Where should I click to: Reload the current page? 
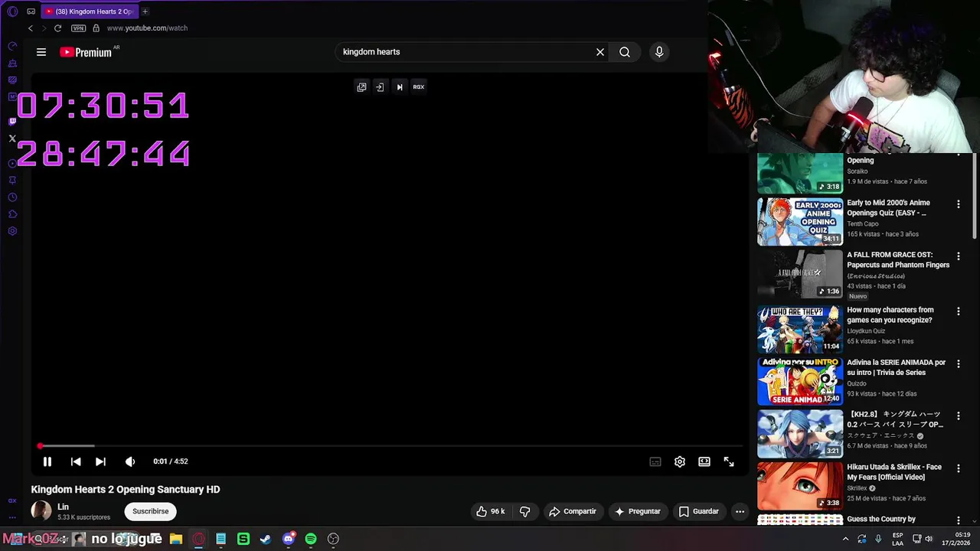pyautogui.click(x=57, y=28)
